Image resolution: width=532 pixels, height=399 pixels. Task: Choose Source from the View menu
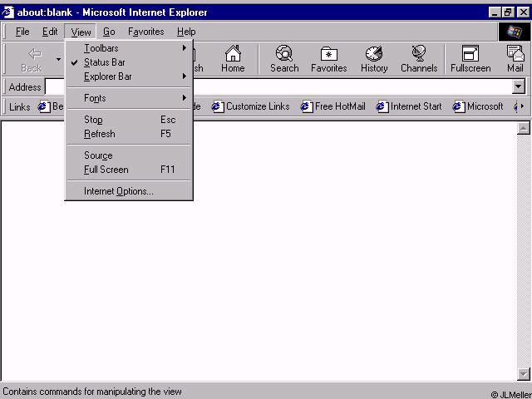pyautogui.click(x=129, y=155)
